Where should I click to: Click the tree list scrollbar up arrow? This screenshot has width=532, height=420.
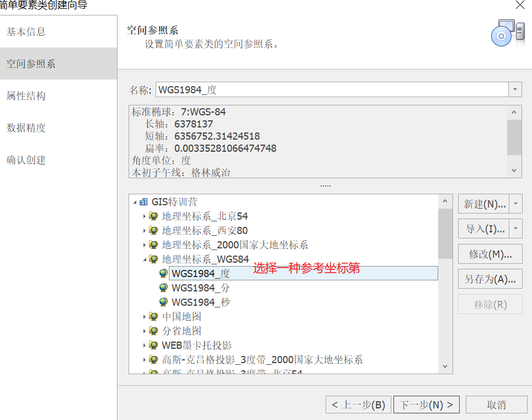click(445, 201)
